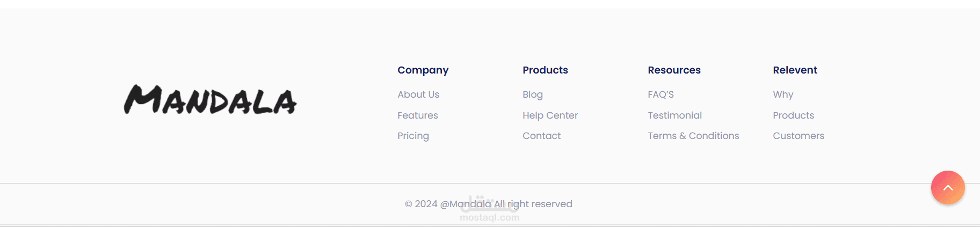Screen dimensions: 980x227
Task: Visit the Customers link
Action: point(798,136)
